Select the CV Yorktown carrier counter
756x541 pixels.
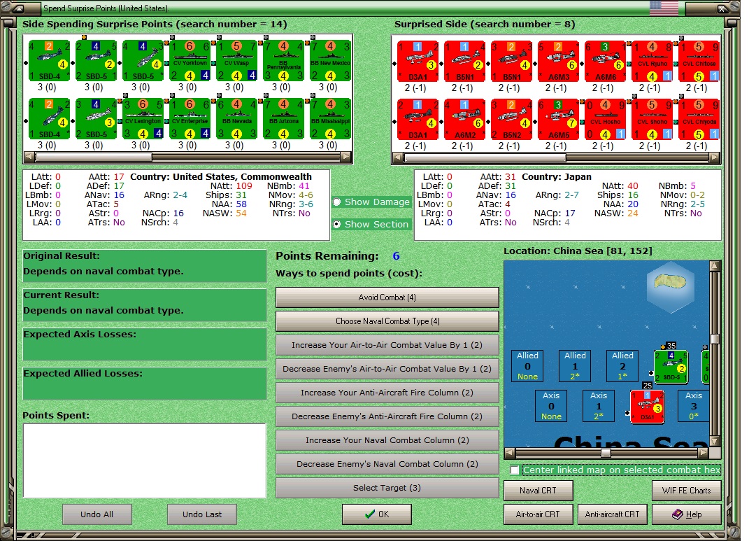coord(190,61)
